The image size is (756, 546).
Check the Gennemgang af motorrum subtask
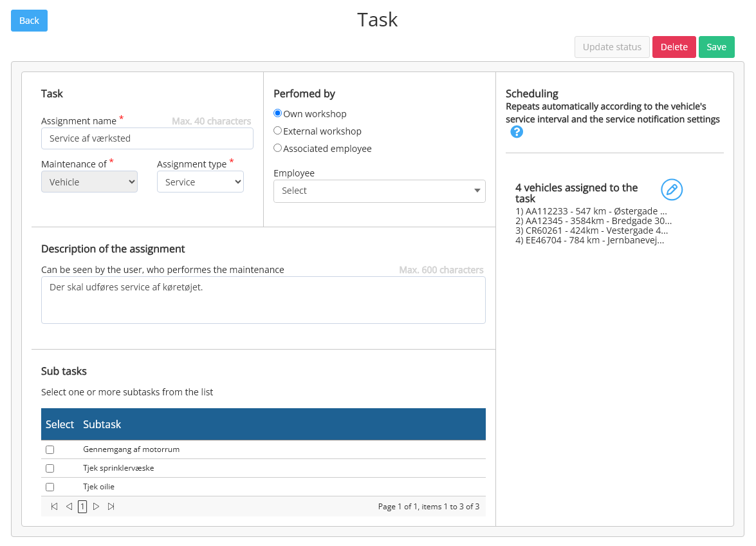50,449
